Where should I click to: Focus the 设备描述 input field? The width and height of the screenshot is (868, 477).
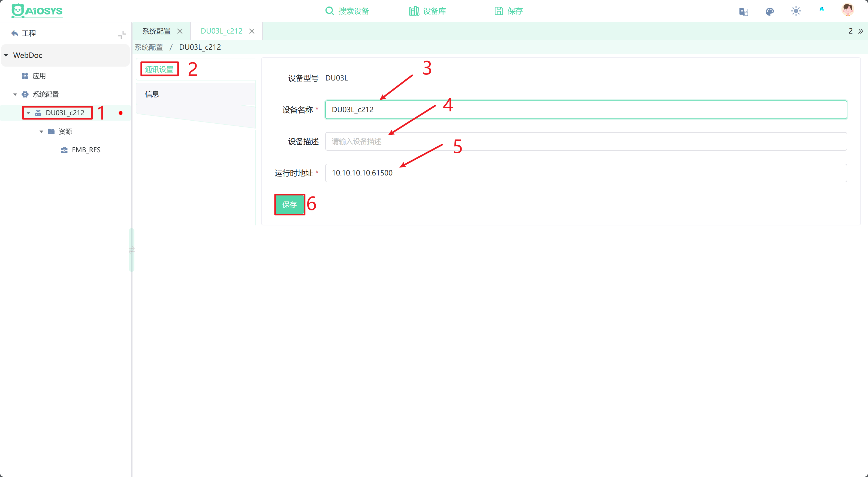click(x=586, y=141)
